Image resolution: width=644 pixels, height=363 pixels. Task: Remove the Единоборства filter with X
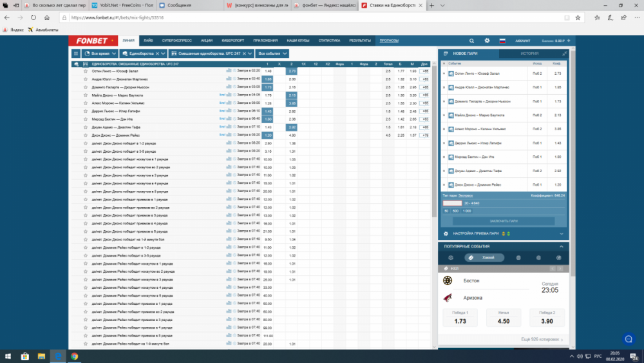click(157, 54)
